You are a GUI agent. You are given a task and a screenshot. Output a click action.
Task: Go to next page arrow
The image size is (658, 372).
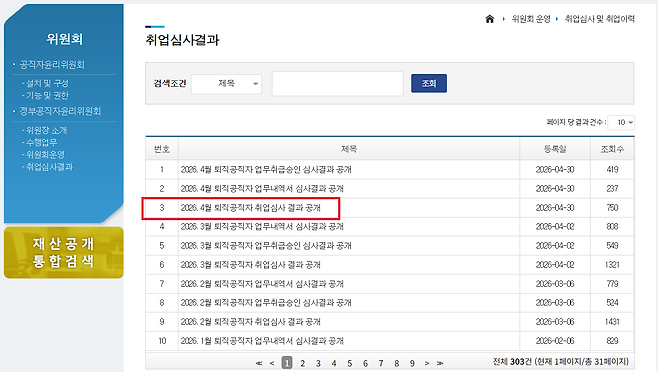pyautogui.click(x=427, y=363)
